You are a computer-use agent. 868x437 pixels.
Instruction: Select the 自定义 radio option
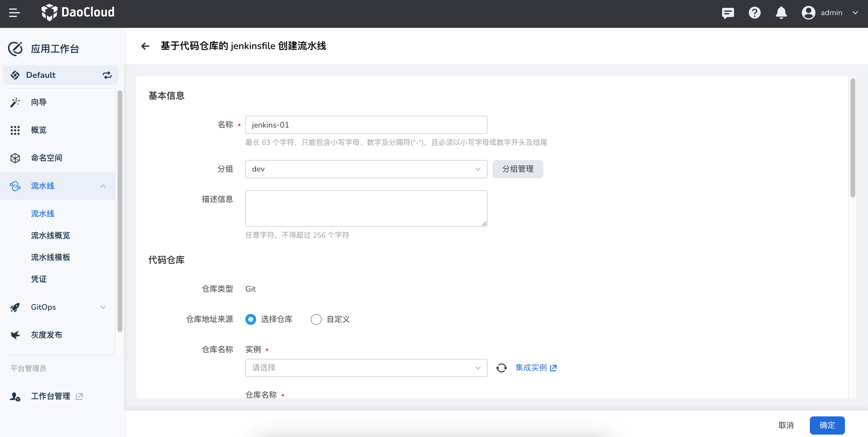(316, 319)
